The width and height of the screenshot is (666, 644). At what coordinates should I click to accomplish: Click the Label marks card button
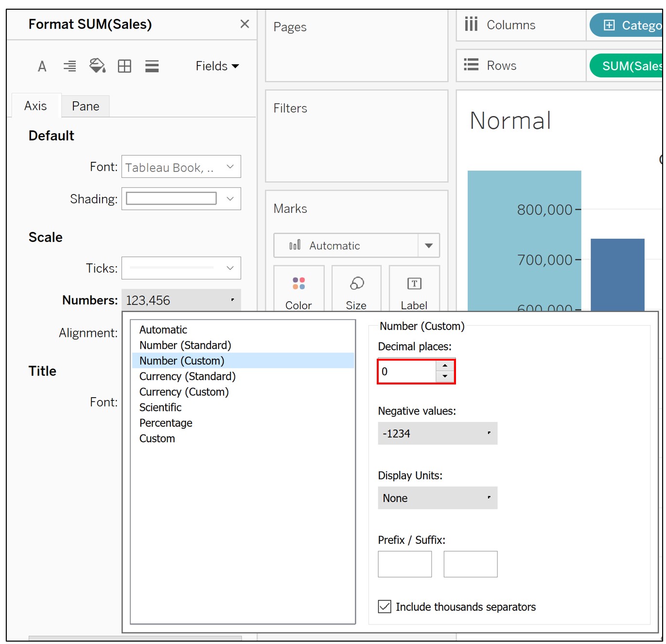pos(414,290)
